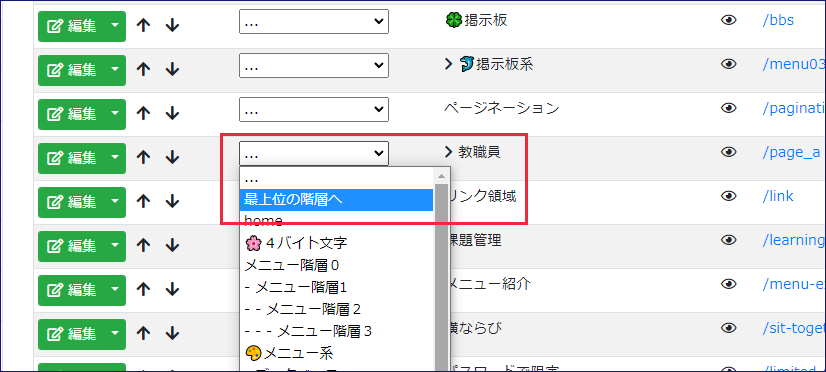Toggle visibility eye for ページネーション page
This screenshot has width=826, height=372.
(x=729, y=108)
